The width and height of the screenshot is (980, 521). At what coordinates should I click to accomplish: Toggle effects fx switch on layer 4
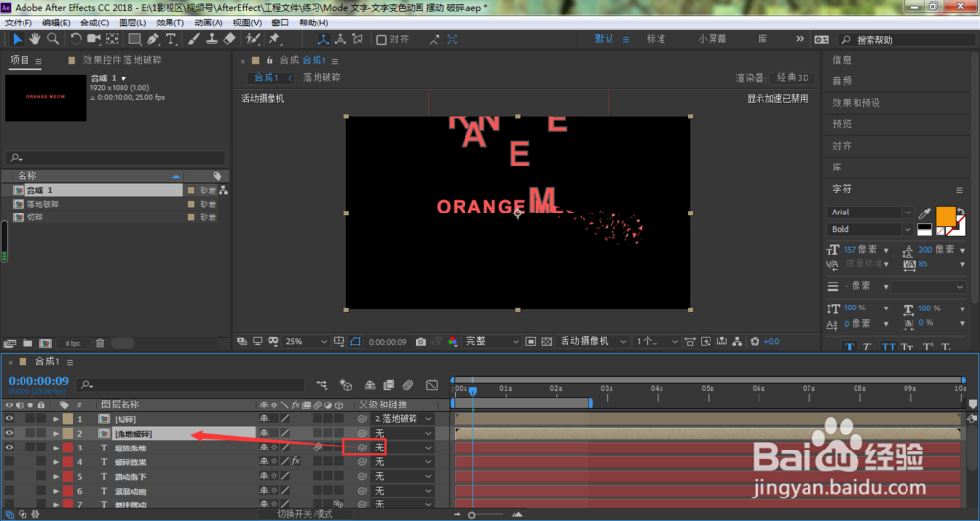296,461
